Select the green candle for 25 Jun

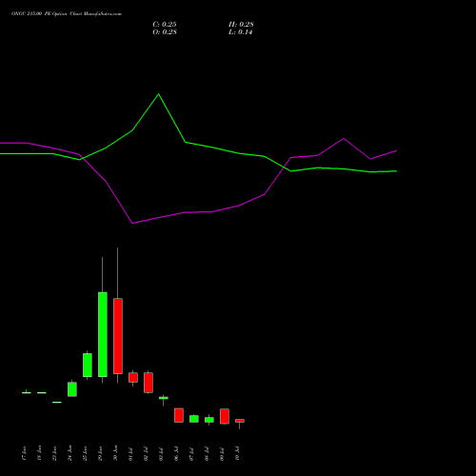point(88,366)
